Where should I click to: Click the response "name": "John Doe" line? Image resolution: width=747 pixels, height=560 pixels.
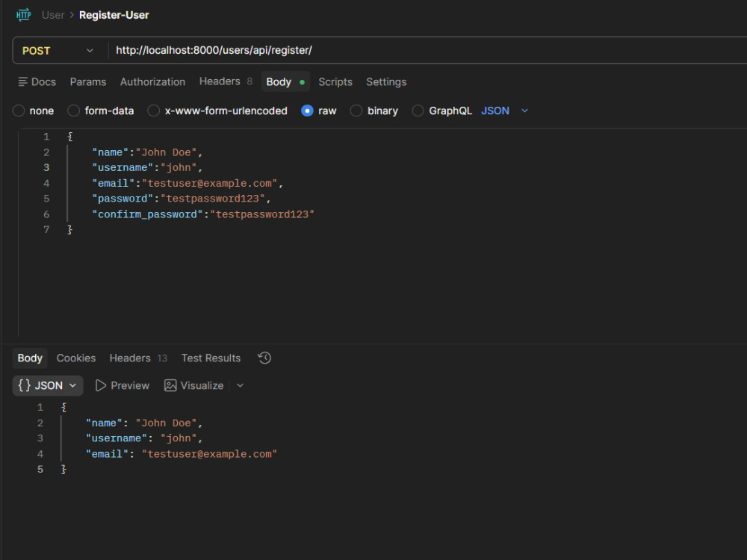point(144,423)
